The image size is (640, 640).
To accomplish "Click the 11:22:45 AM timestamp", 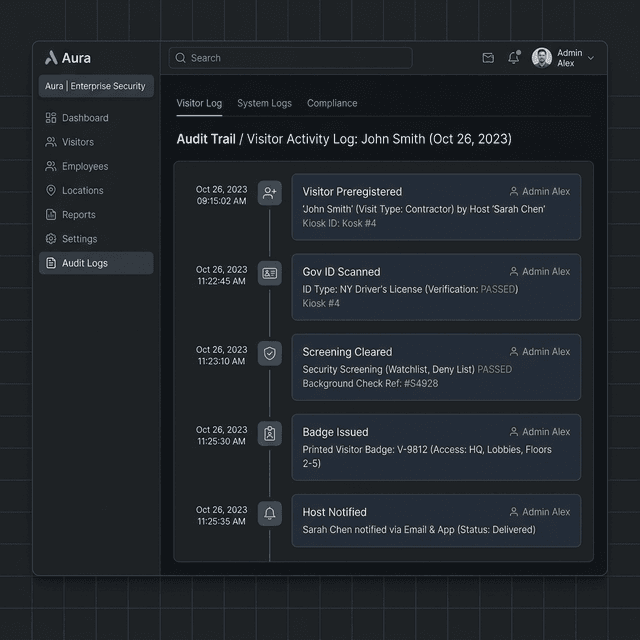I will point(221,281).
